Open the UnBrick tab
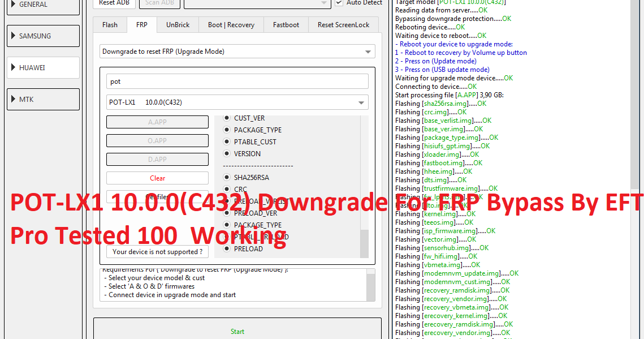Screen dimensions: 644x339 (178, 25)
